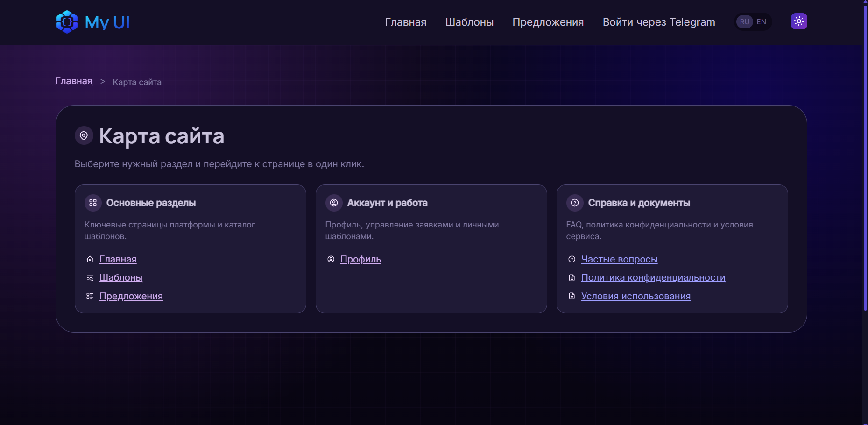Click the Карта сайта page heading
Viewport: 868px width, 425px height.
[x=162, y=136]
